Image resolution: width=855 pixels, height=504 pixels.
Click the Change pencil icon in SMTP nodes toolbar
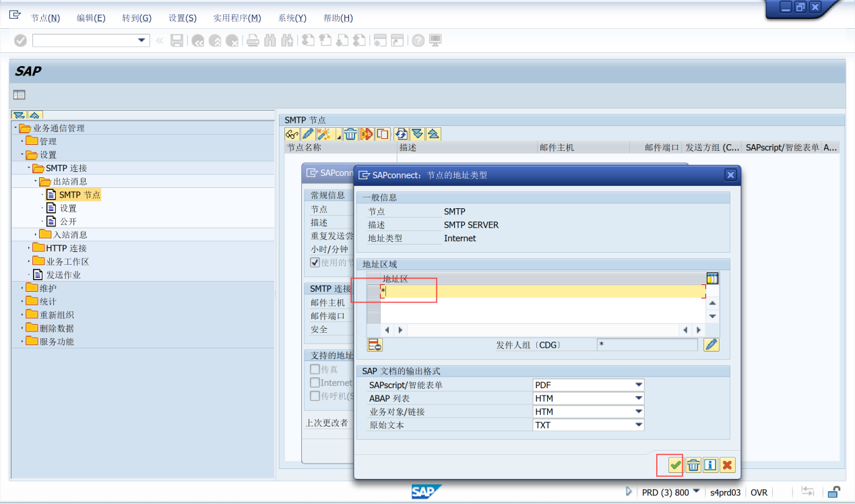tap(307, 134)
